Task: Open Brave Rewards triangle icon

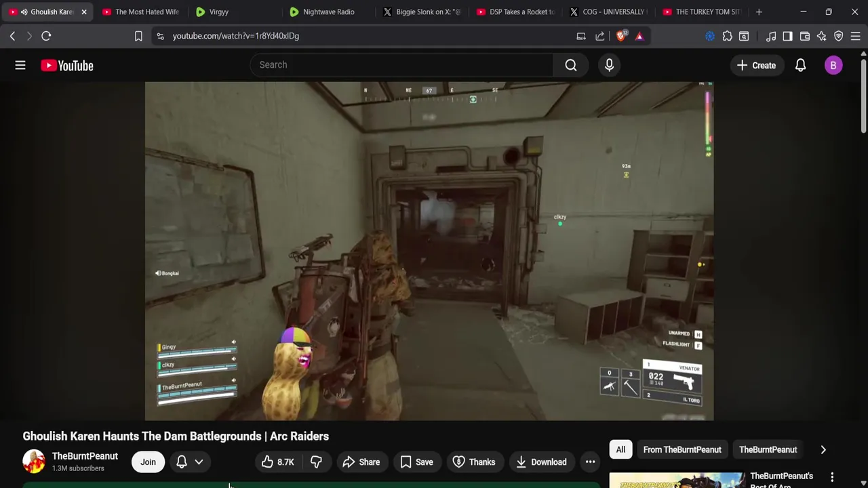Action: tap(639, 36)
